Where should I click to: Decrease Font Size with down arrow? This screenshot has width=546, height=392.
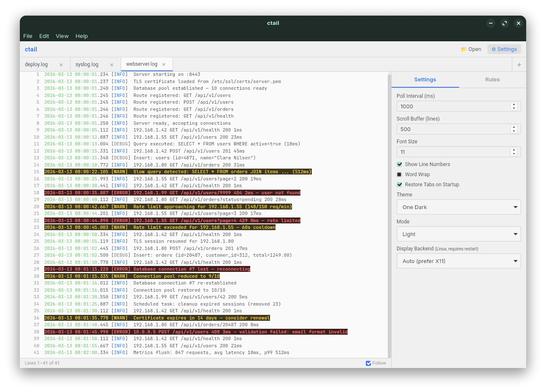514,154
